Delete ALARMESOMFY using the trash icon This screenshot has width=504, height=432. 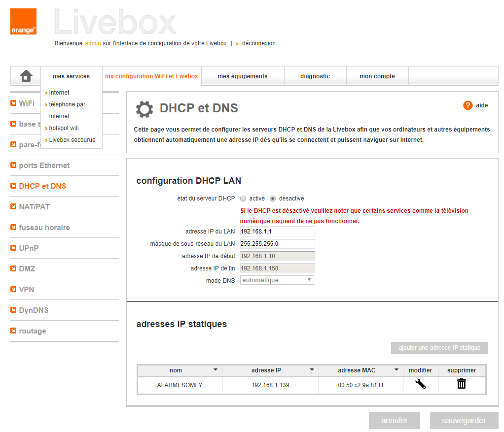point(461,384)
